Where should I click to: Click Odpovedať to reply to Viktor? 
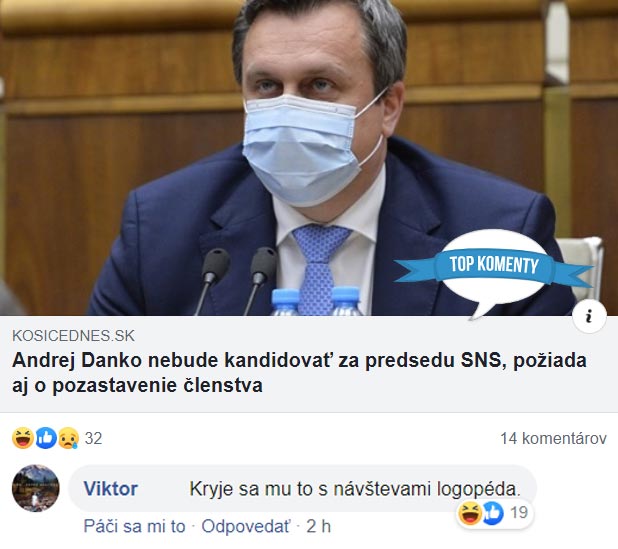point(246,527)
